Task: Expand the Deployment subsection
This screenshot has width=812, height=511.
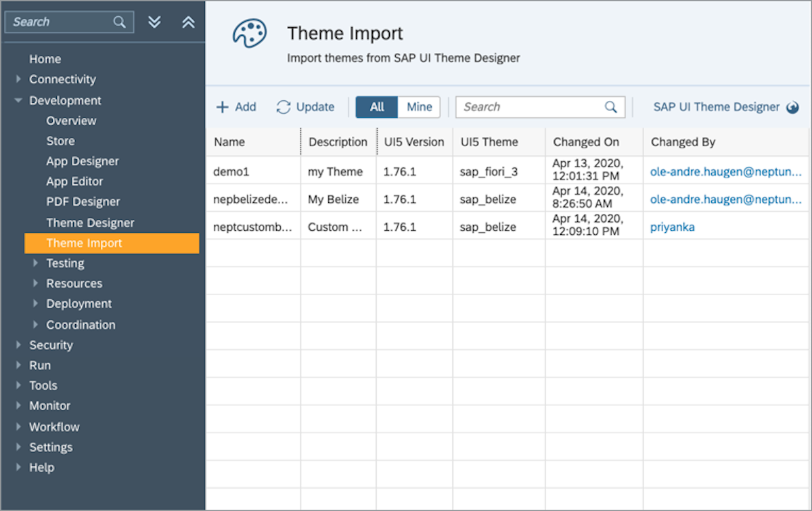Action: [35, 304]
